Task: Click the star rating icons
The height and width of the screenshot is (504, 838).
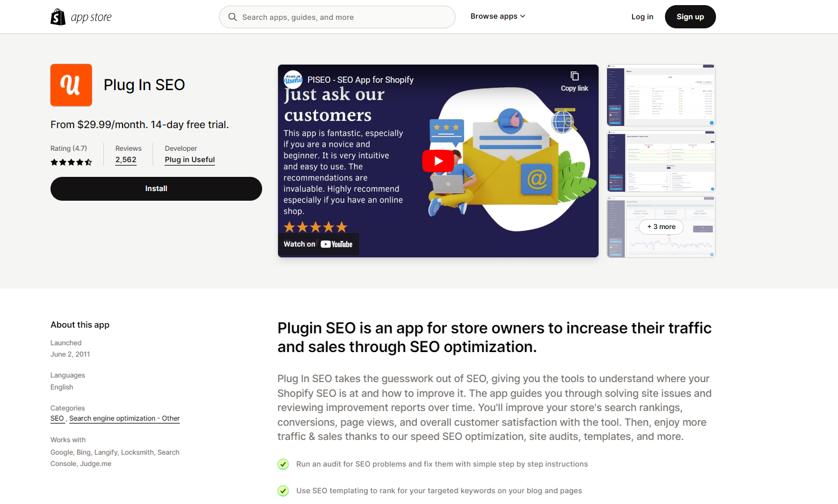Action: point(71,162)
